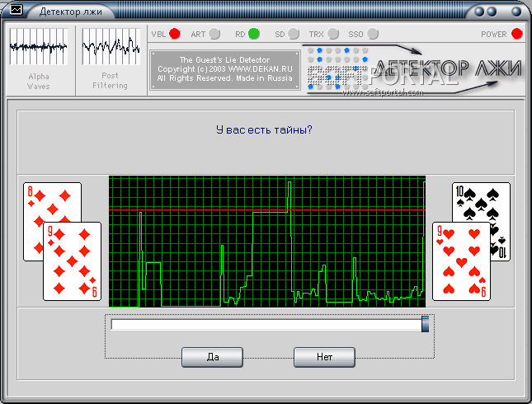
Task: Click the leftmost title bar round button
Action: [x=479, y=12]
